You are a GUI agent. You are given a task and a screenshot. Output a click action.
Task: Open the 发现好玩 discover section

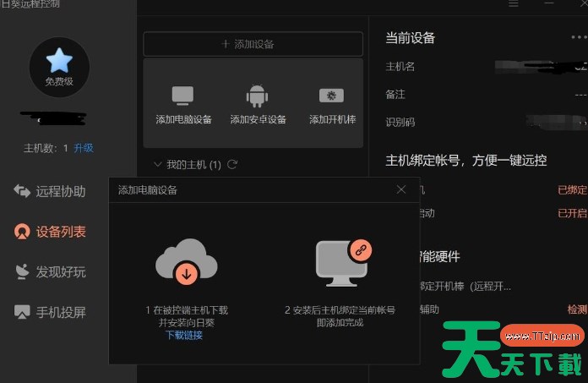pyautogui.click(x=61, y=272)
